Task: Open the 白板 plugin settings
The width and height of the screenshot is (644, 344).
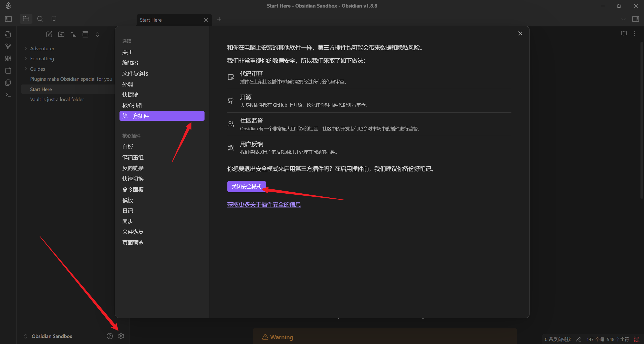Action: point(162,147)
